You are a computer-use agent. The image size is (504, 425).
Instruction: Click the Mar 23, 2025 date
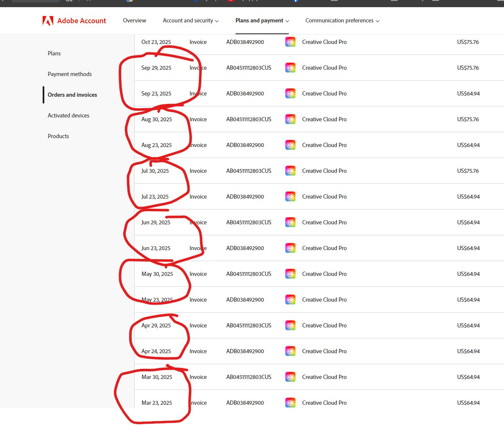pos(157,403)
